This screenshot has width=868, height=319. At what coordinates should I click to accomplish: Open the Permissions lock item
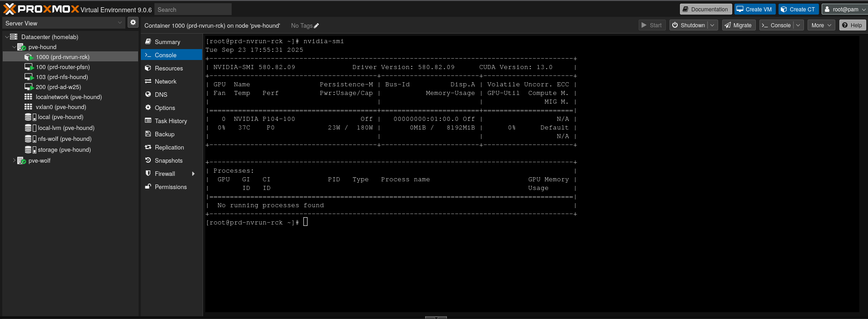tap(170, 187)
